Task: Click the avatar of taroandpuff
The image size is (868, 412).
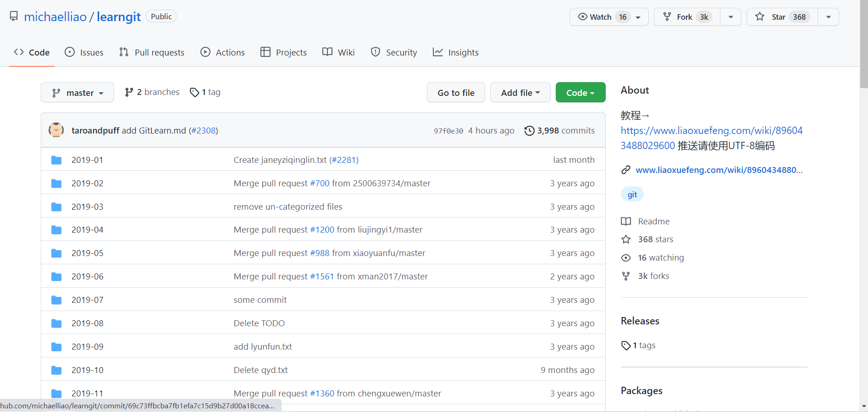Action: coord(56,130)
